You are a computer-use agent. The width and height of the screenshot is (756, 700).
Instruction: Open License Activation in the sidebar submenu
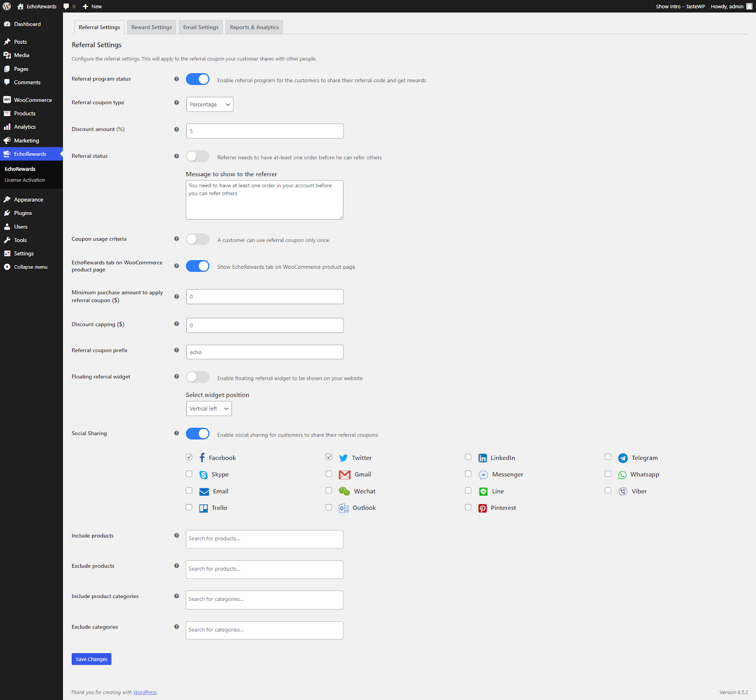pyautogui.click(x=25, y=180)
